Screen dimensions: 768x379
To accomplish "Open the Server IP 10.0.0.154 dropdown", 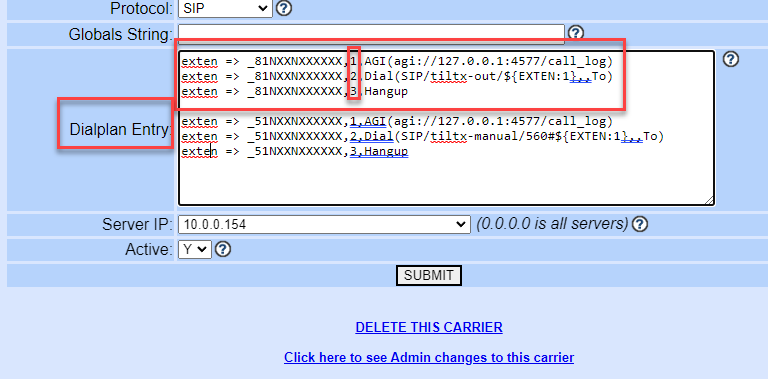I will pyautogui.click(x=324, y=224).
